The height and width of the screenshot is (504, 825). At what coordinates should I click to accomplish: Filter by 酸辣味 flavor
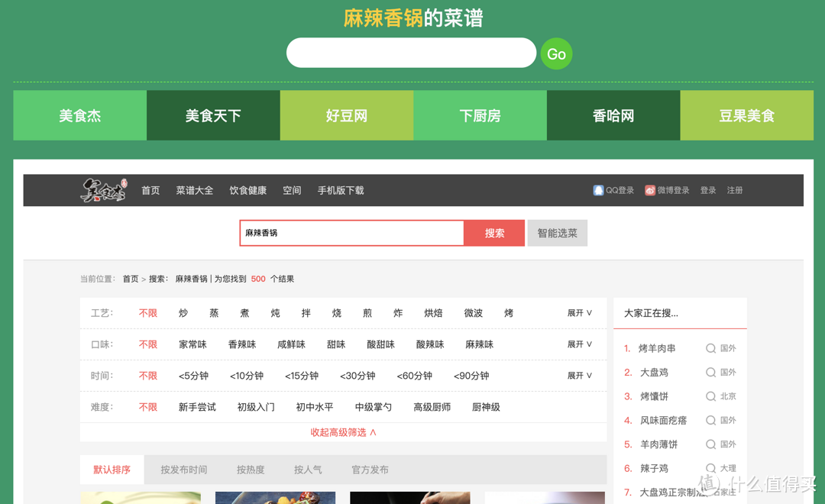point(430,344)
